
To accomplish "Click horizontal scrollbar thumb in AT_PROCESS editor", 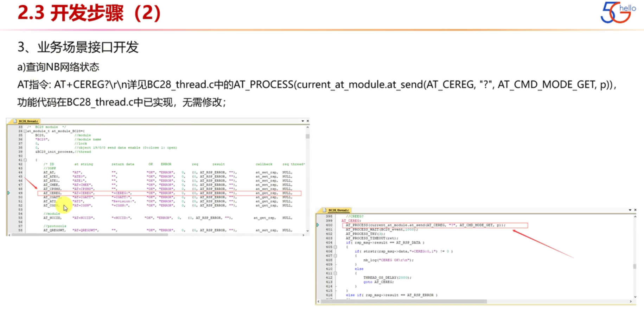I will pyautogui.click(x=404, y=302).
